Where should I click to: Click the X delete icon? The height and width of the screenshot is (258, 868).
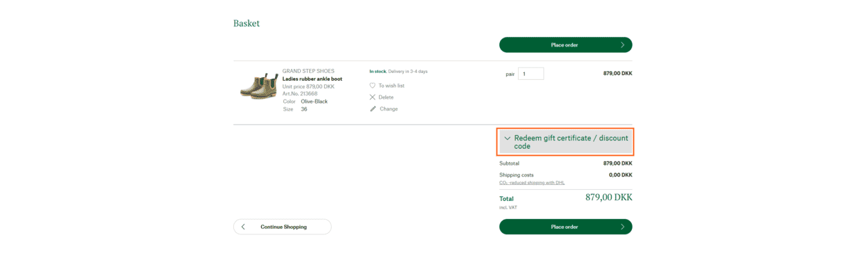[373, 97]
